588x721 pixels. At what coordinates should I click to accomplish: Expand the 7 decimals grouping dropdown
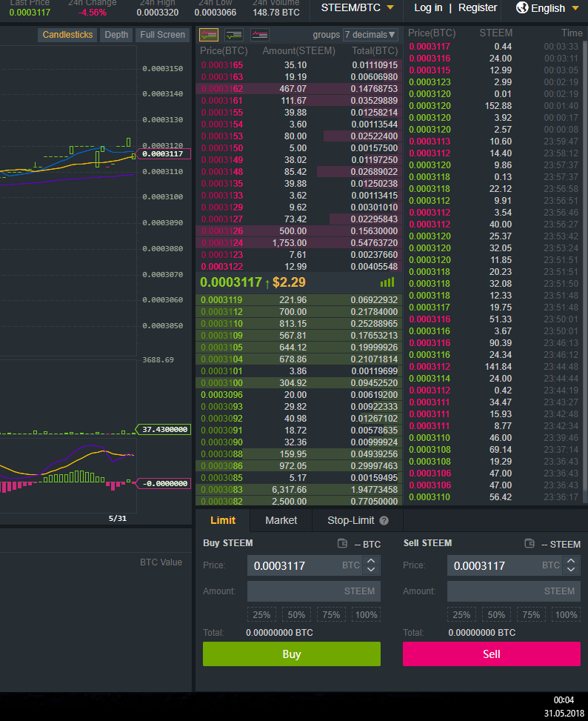(370, 35)
